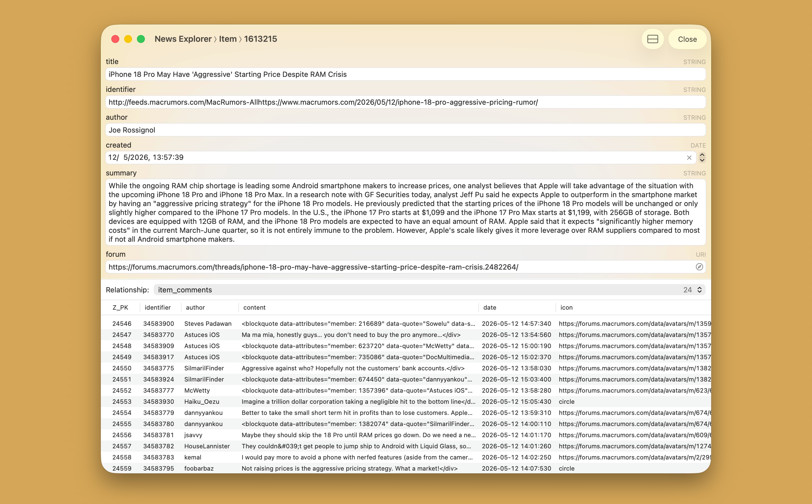812x504 pixels.
Task: Clear the created date with X icon
Action: 689,158
